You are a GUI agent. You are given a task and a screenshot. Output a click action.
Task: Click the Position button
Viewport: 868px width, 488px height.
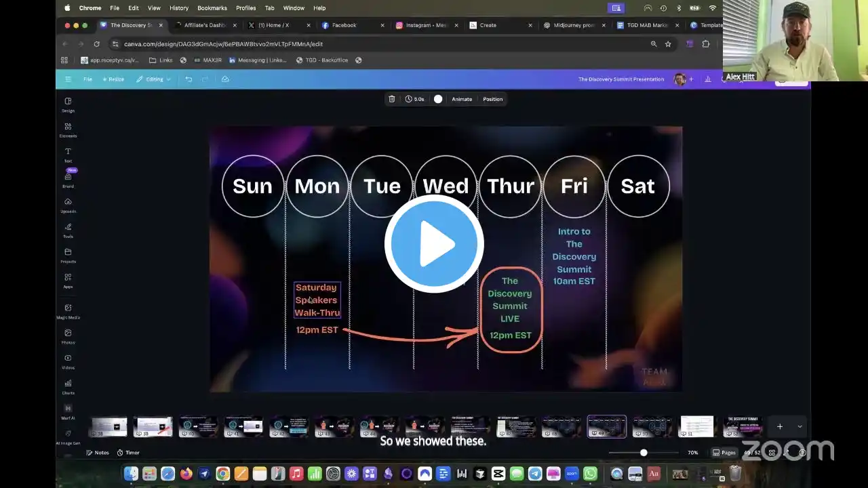tap(493, 99)
